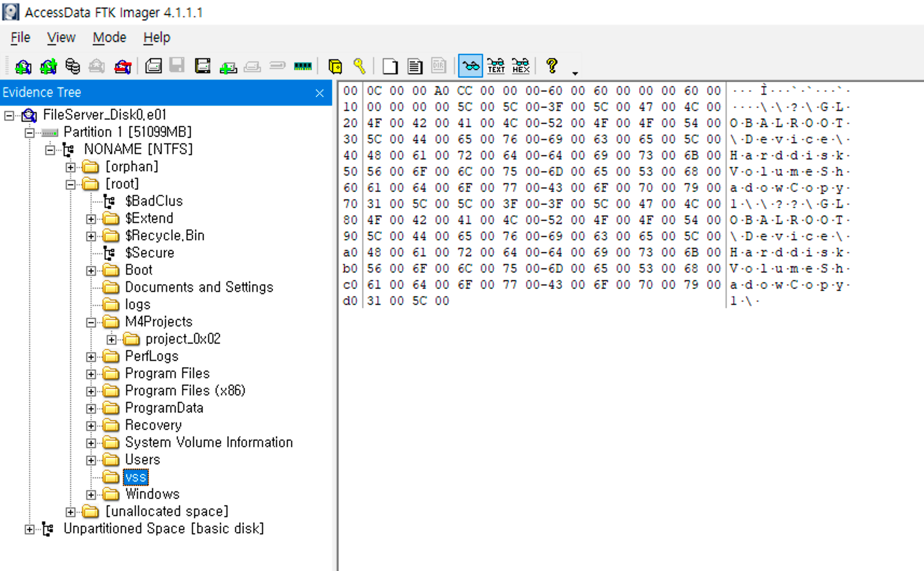This screenshot has height=571, width=924.
Task: Click the Decrypt AD1 Image icon
Action: click(x=278, y=66)
